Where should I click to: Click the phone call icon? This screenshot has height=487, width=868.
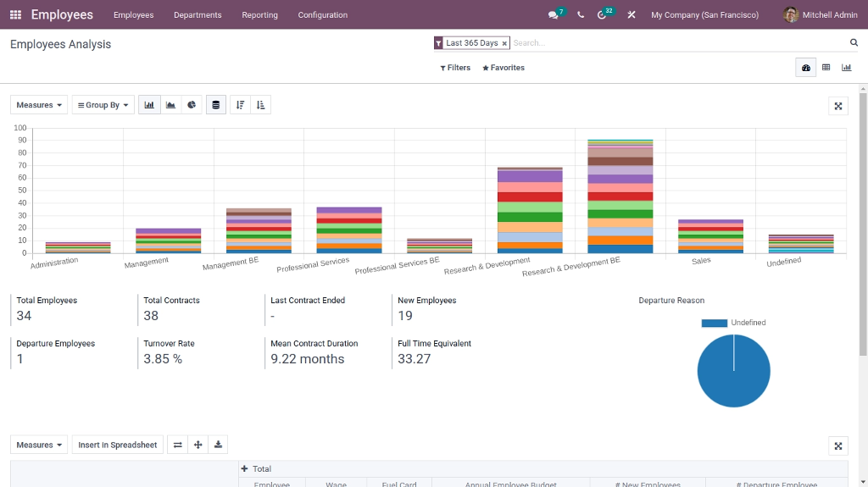(x=580, y=15)
